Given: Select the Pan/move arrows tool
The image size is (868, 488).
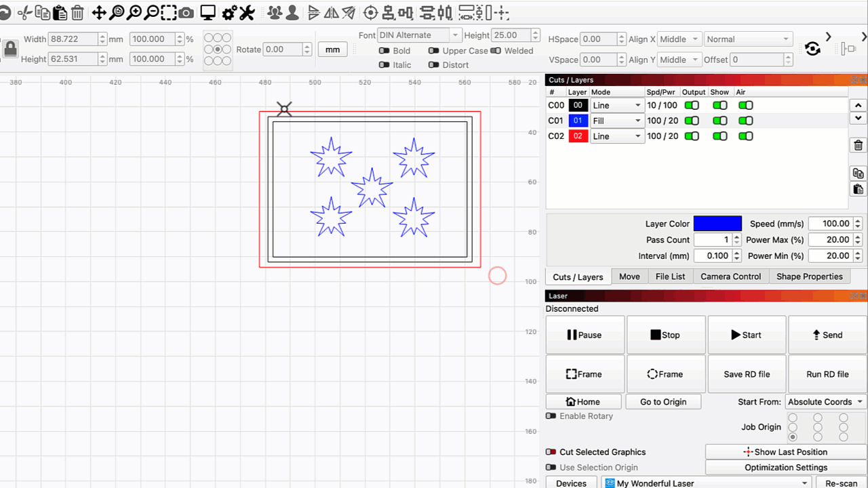Looking at the screenshot, I should click(x=99, y=12).
